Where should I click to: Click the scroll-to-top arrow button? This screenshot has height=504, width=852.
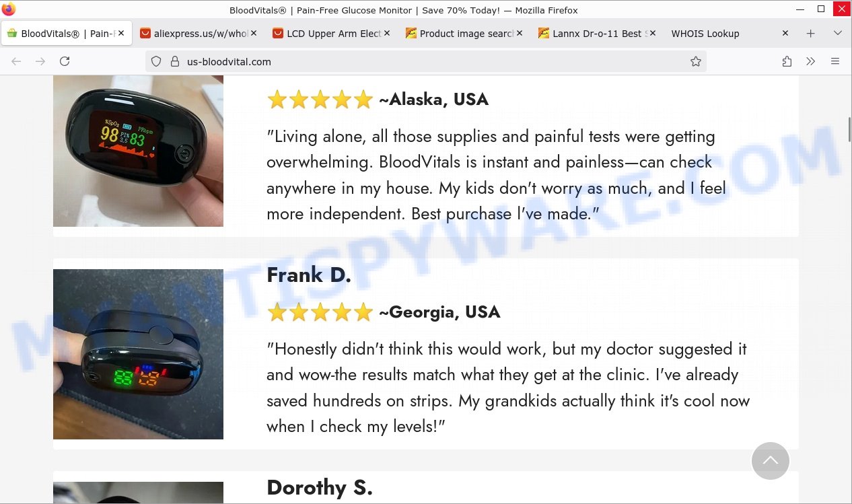tap(770, 461)
